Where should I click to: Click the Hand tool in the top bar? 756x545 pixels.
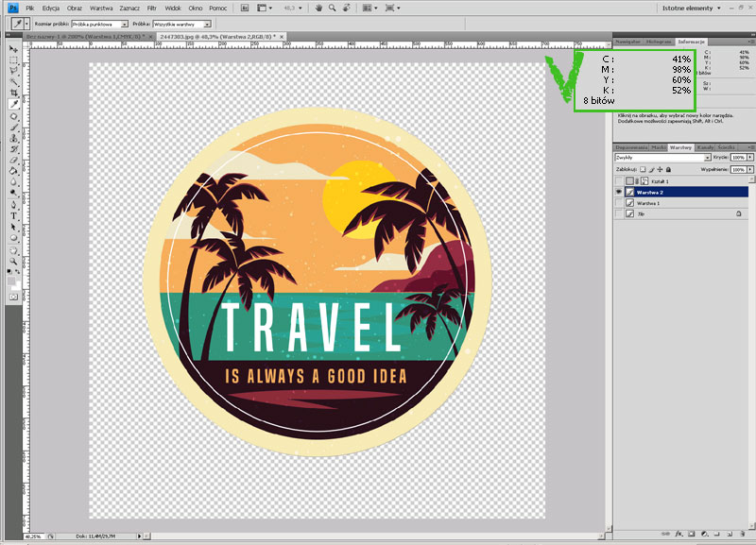(x=318, y=8)
